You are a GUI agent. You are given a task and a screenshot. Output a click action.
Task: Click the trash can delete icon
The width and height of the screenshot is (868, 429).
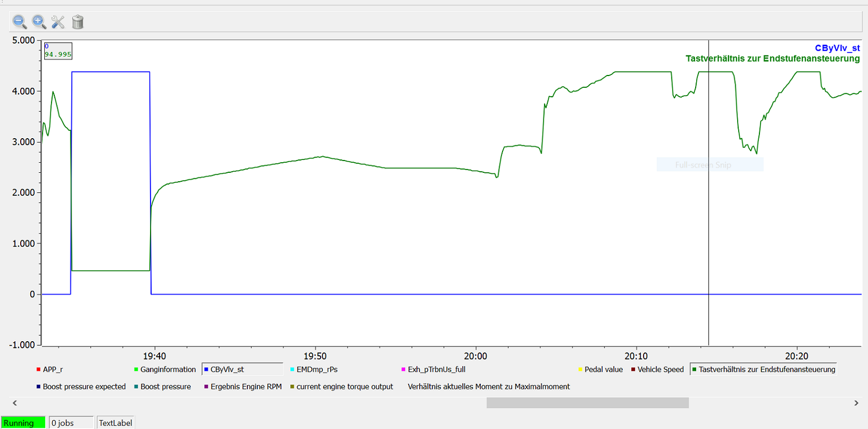coord(78,22)
